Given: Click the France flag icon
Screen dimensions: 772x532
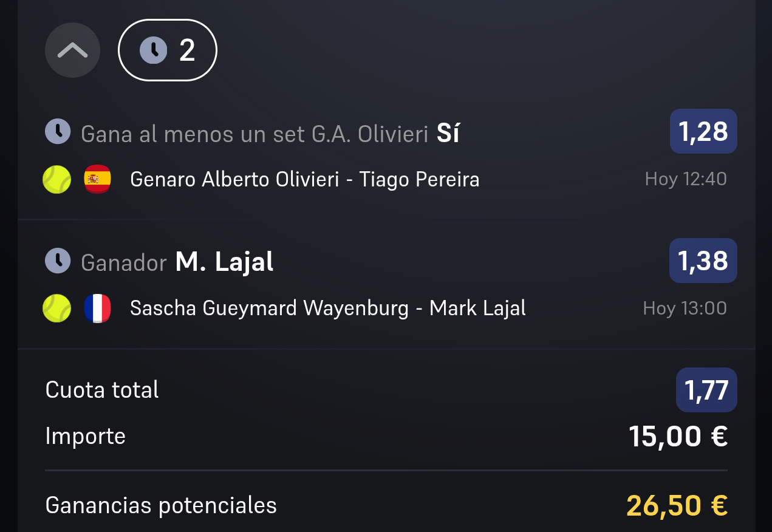Looking at the screenshot, I should (97, 308).
